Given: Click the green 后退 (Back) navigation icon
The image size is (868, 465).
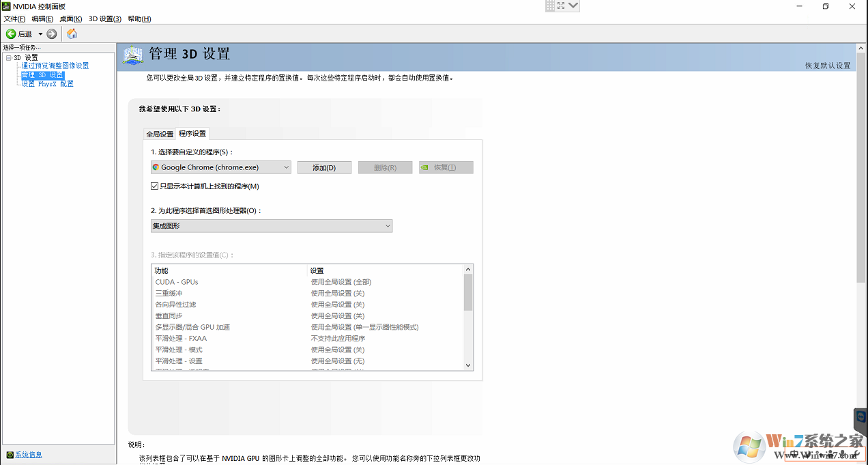Looking at the screenshot, I should click(x=10, y=33).
